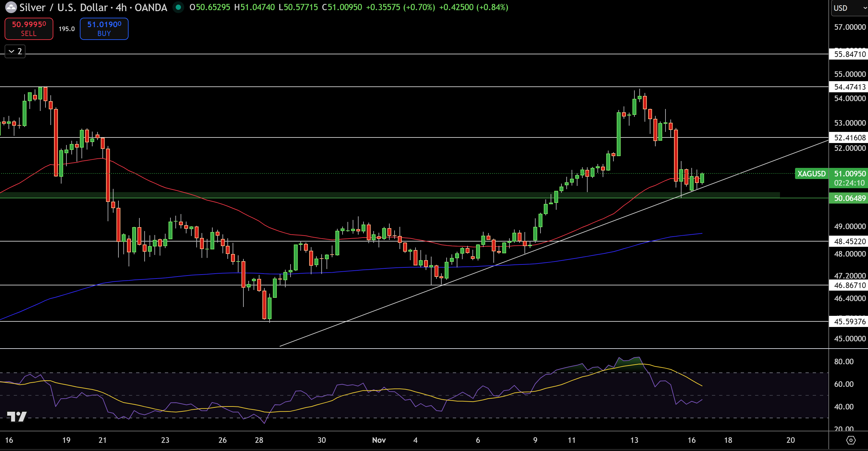This screenshot has height=451, width=868.
Task: Open symbol search via 'Silver / U.S. Dollar' title
Action: (x=59, y=8)
